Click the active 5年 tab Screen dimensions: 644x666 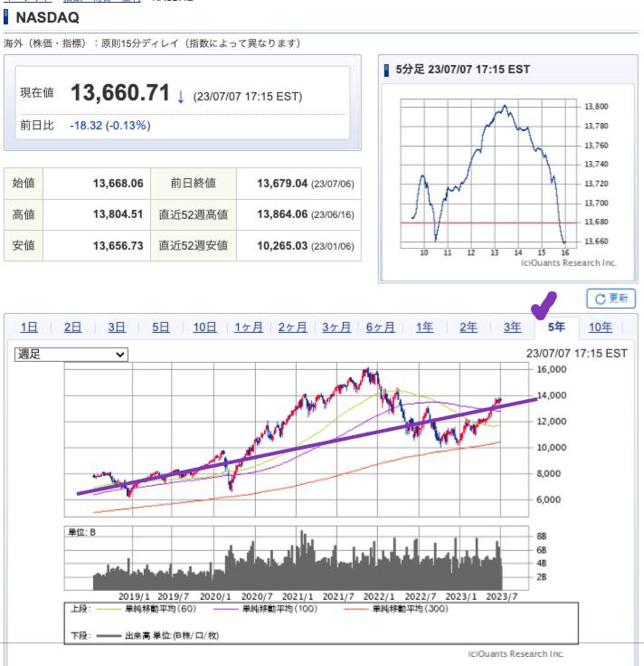click(x=556, y=327)
